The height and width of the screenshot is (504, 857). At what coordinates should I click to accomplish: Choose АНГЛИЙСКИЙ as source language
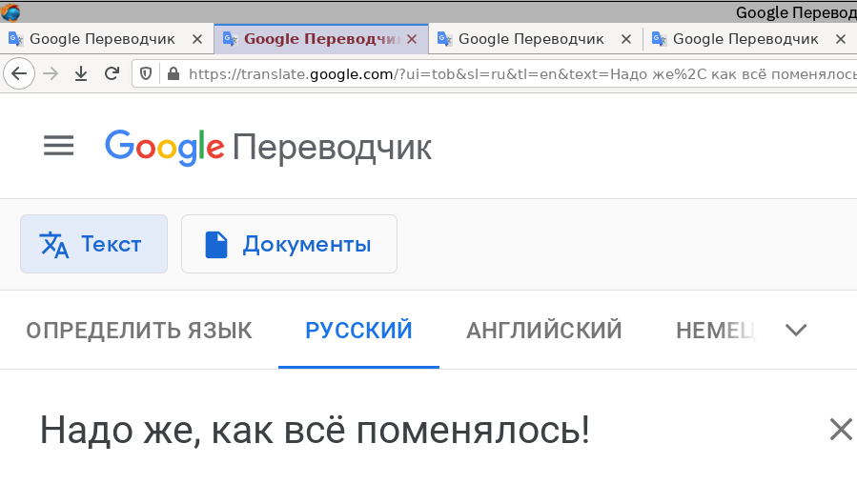543,331
